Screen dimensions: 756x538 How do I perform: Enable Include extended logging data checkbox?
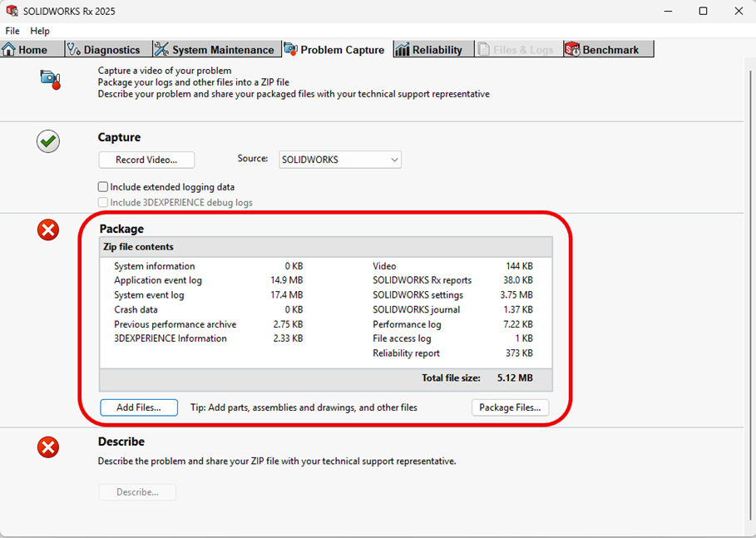(102, 186)
